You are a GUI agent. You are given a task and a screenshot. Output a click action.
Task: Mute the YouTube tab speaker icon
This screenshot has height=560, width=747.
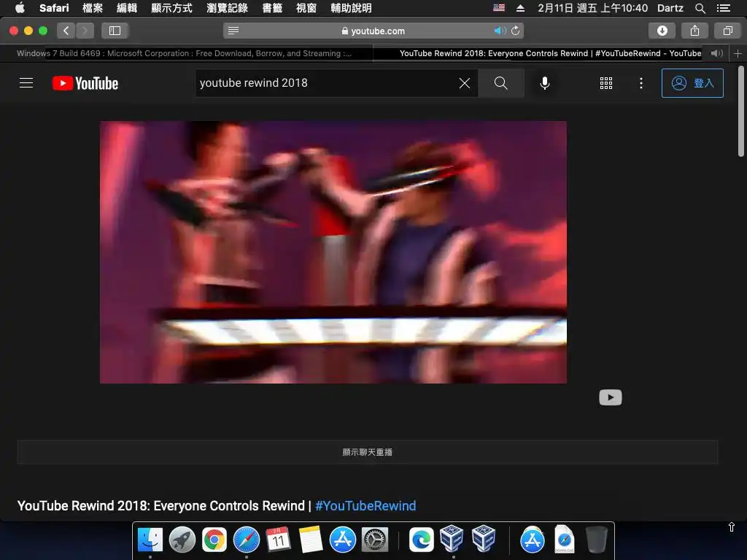coord(716,53)
